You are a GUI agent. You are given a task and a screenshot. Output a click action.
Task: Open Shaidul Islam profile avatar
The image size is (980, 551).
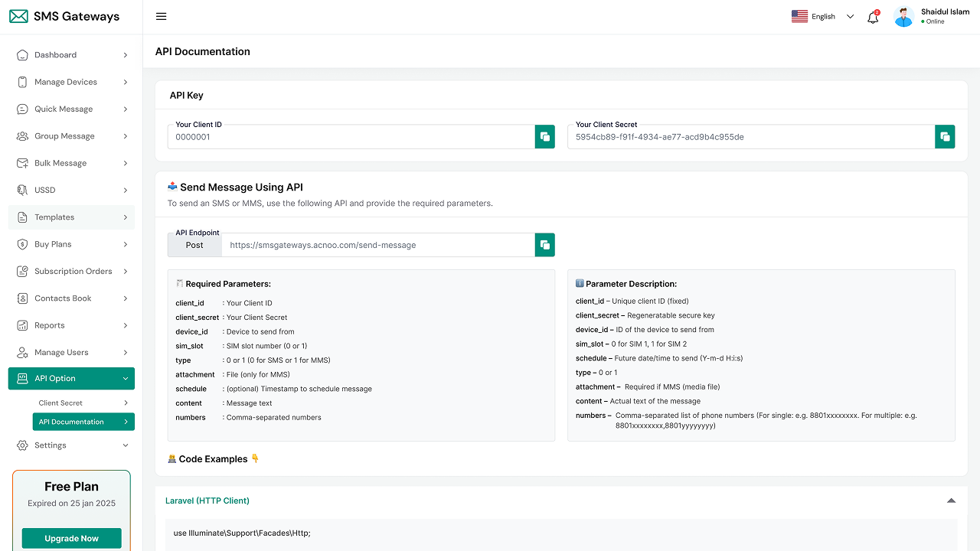904,17
